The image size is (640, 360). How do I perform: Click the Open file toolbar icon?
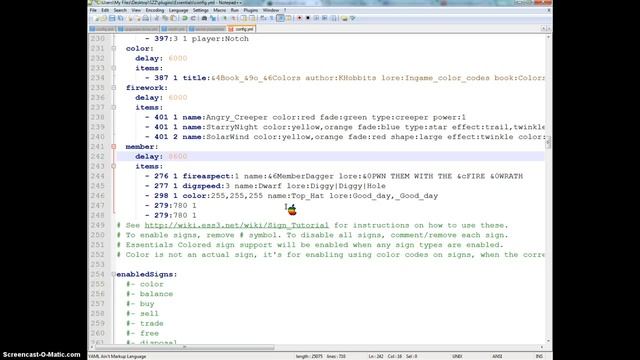[104, 18]
